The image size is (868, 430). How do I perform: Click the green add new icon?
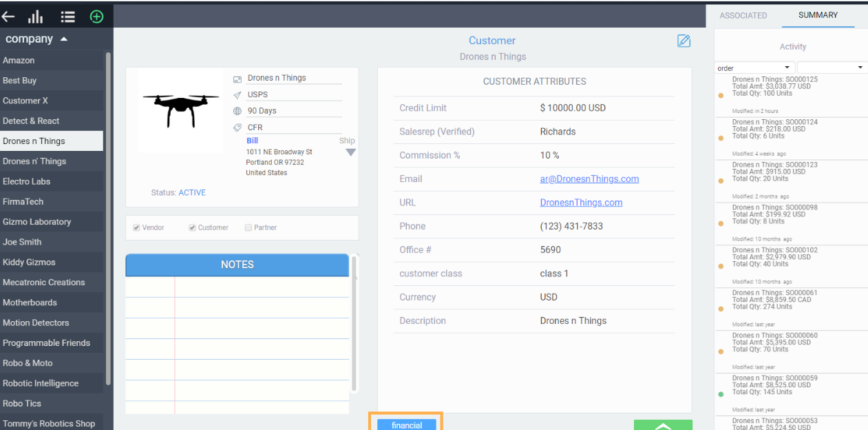coord(96,17)
